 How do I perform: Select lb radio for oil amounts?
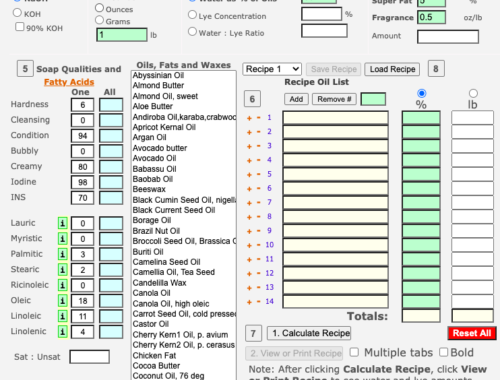473,93
